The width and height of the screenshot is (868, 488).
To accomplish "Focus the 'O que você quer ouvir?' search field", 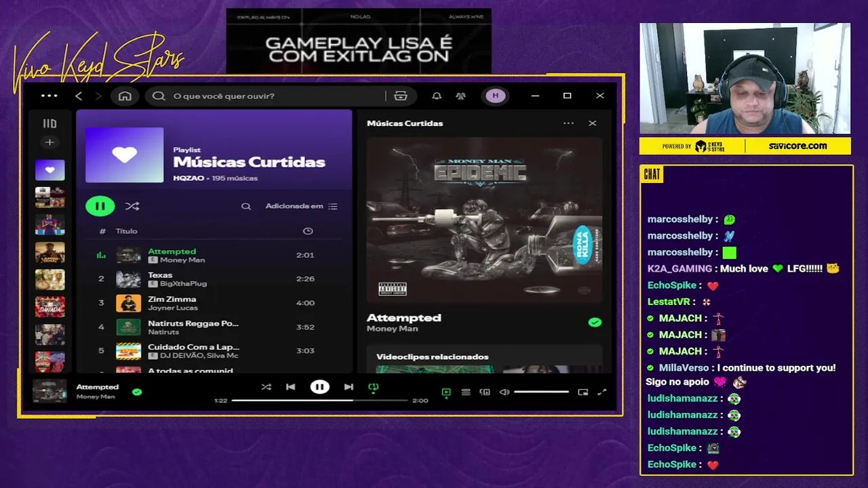I will [x=269, y=96].
